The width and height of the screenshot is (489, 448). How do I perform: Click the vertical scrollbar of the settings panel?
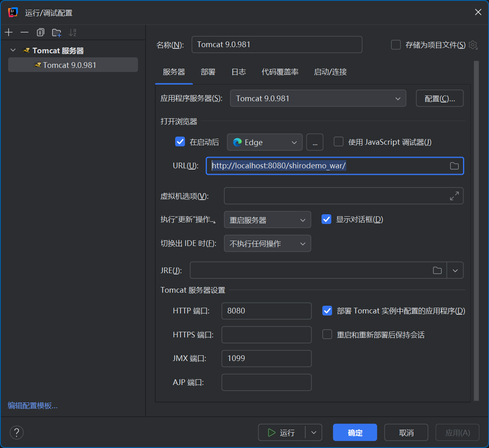476,231
